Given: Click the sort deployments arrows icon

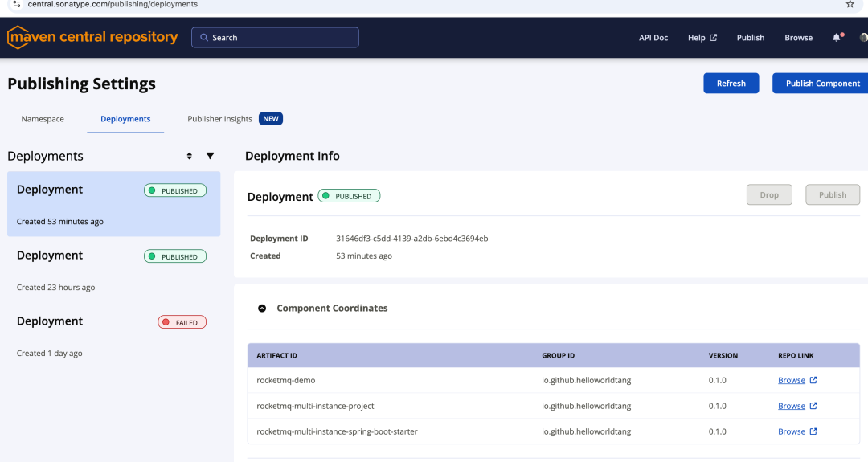Looking at the screenshot, I should coord(190,156).
